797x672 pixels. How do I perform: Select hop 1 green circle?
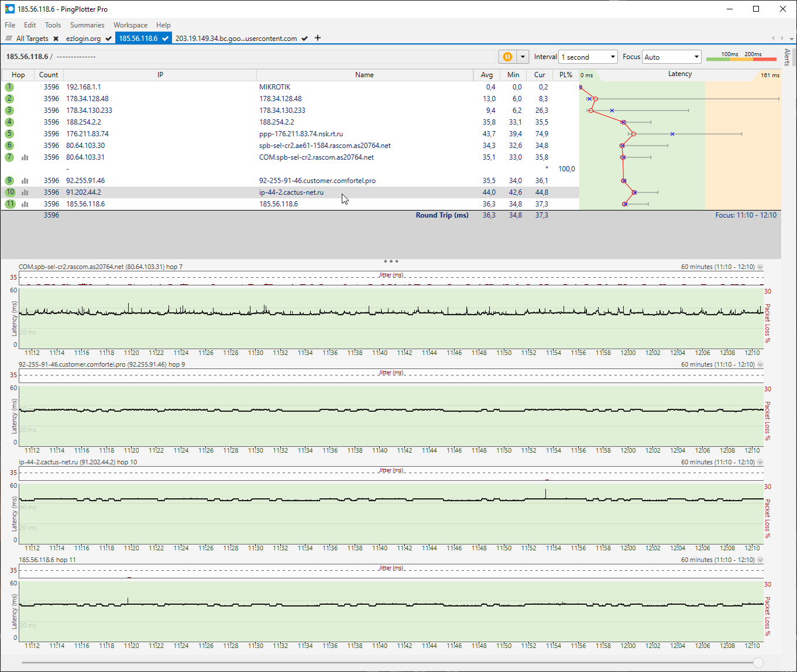click(9, 87)
